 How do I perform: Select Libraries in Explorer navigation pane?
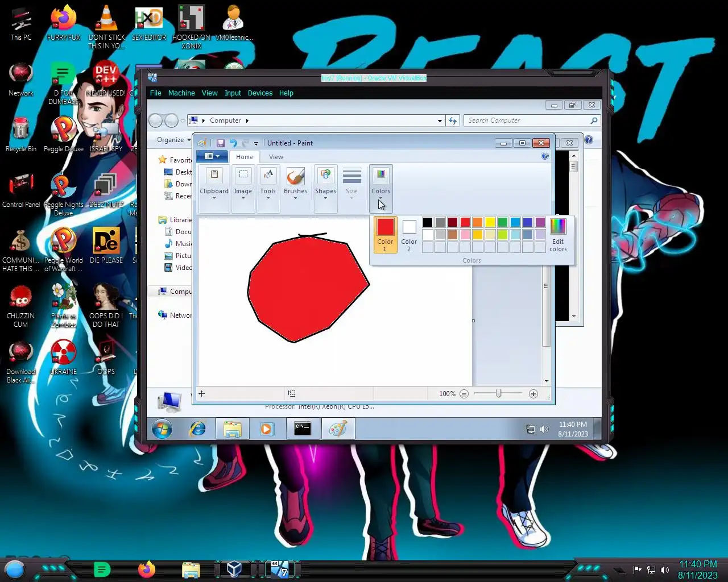click(x=176, y=220)
